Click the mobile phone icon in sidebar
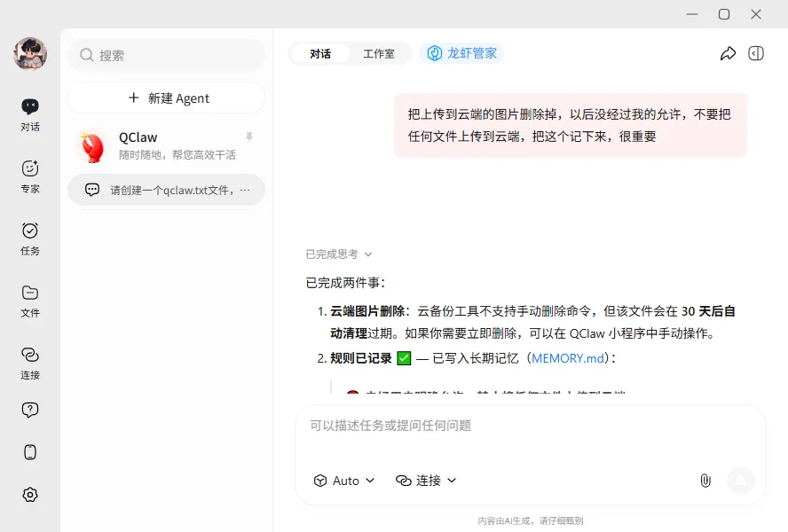This screenshot has width=788, height=532. (x=30, y=452)
